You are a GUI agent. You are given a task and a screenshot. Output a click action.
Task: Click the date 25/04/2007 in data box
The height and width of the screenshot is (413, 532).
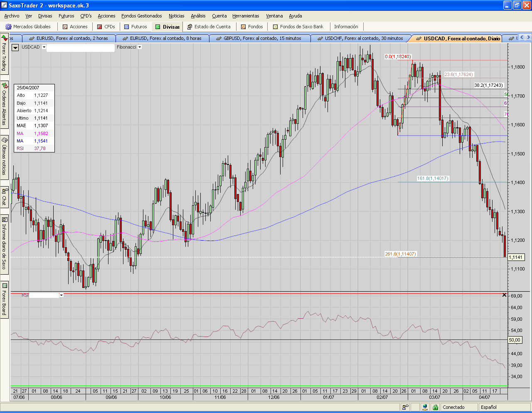point(28,88)
